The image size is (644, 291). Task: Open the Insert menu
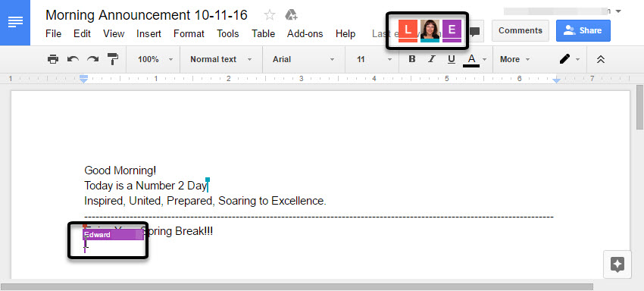[x=148, y=33]
